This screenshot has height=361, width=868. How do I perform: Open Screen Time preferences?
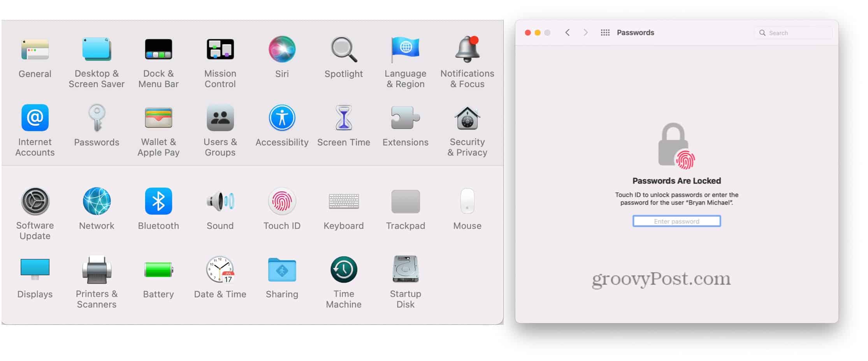coord(344,117)
